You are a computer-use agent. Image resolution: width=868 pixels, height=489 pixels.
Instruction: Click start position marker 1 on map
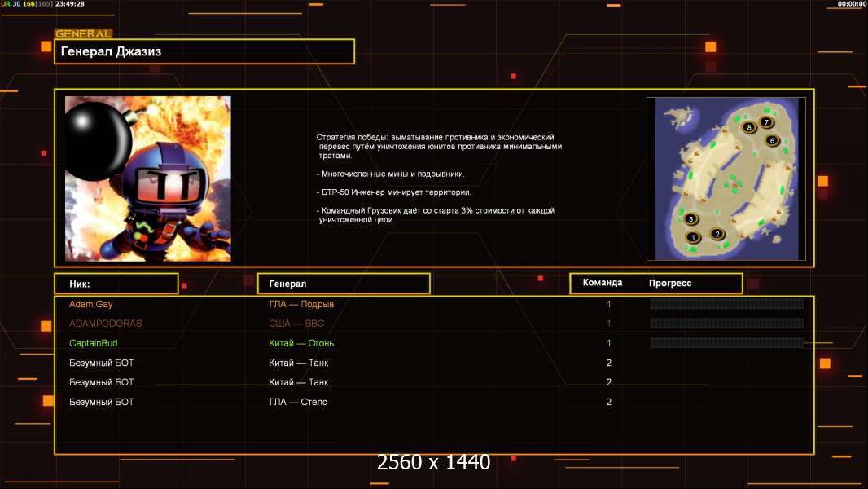(692, 238)
